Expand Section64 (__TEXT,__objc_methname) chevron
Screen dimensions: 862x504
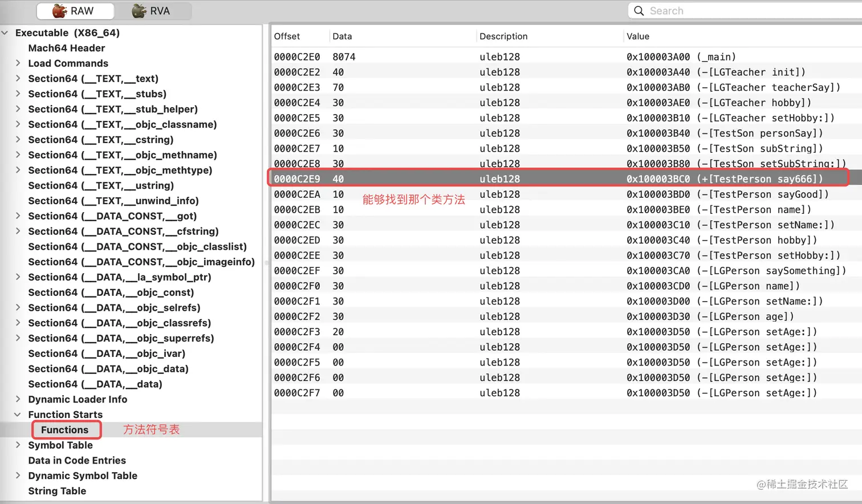point(18,155)
